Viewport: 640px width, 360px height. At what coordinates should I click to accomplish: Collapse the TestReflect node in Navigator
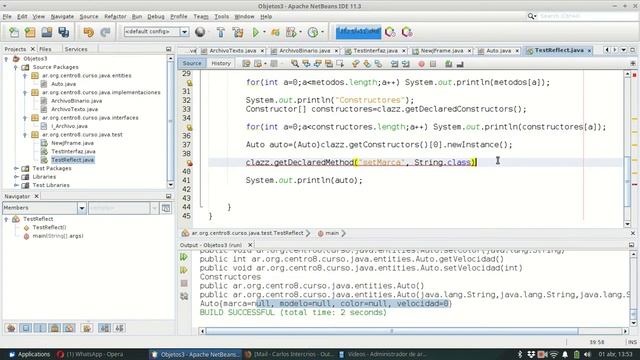click(x=6, y=219)
